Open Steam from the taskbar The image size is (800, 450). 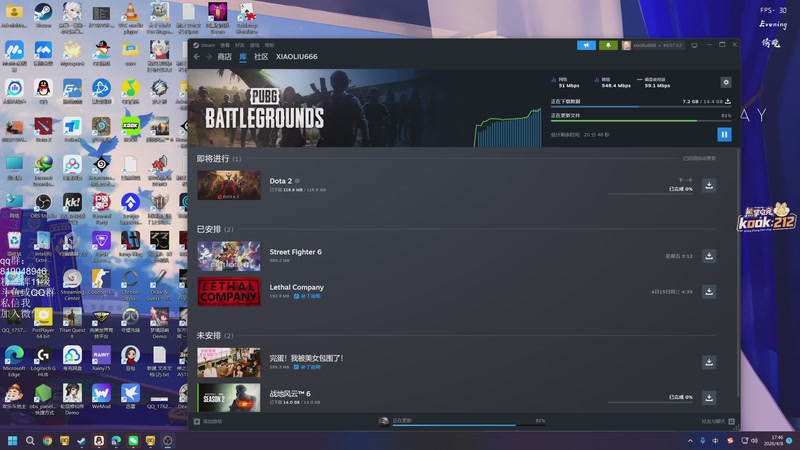click(82, 441)
